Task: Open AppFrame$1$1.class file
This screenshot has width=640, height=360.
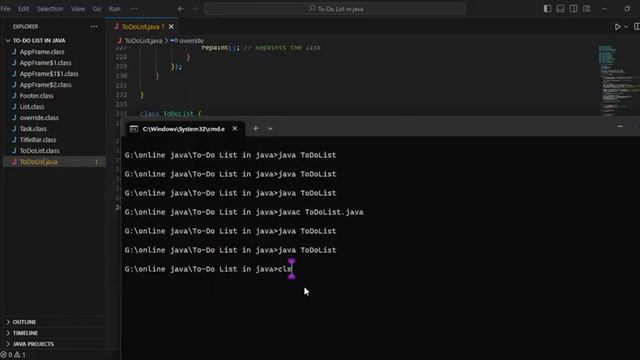Action: pyautogui.click(x=49, y=74)
